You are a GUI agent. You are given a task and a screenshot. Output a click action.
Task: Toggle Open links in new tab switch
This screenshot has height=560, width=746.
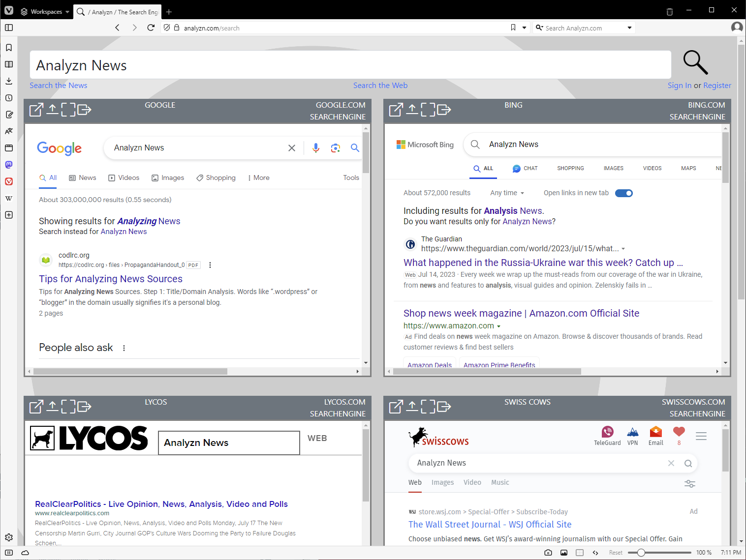(x=624, y=193)
